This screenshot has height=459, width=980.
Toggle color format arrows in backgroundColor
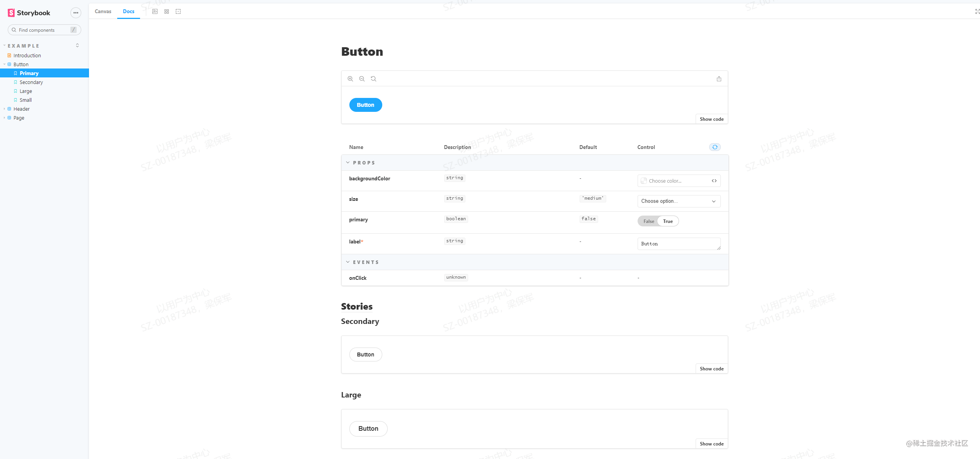click(714, 181)
